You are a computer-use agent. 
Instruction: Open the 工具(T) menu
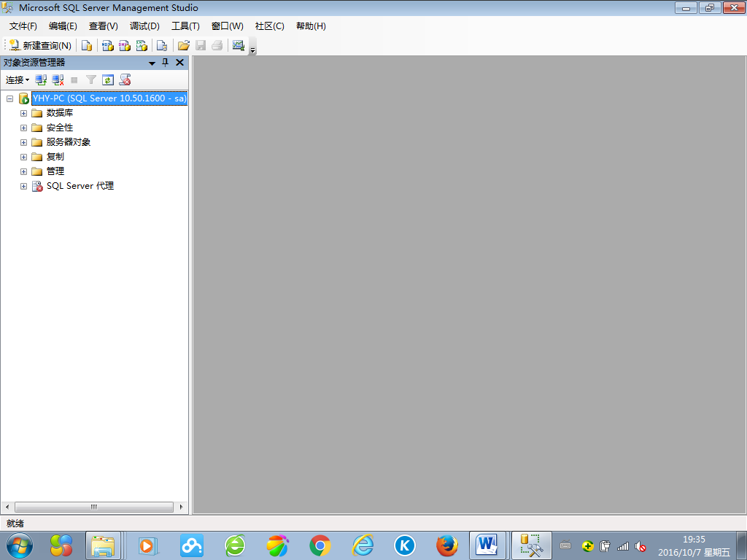click(x=185, y=26)
